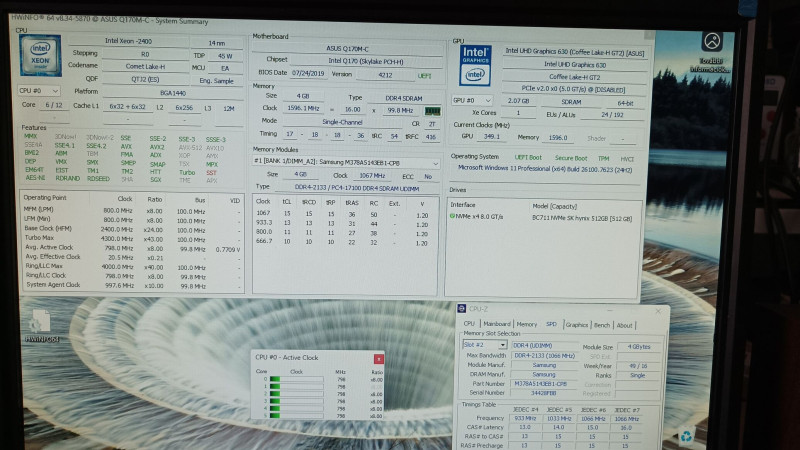
Task: Click core 2 clock bar in Active Clock
Action: pyautogui.click(x=296, y=394)
